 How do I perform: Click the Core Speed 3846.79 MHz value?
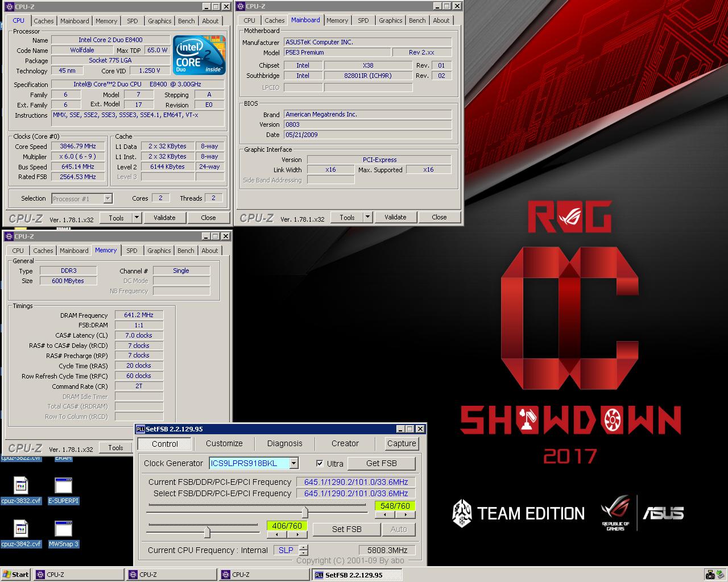(x=78, y=146)
